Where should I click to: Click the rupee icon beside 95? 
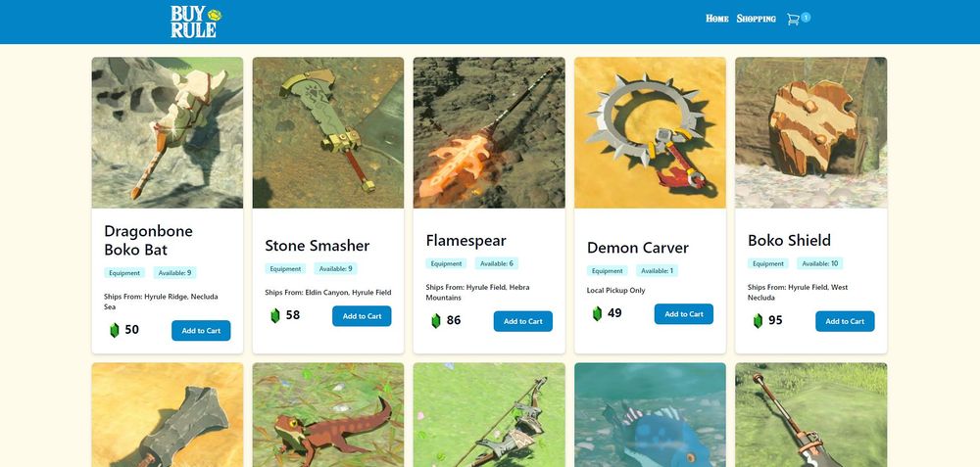tap(759, 321)
